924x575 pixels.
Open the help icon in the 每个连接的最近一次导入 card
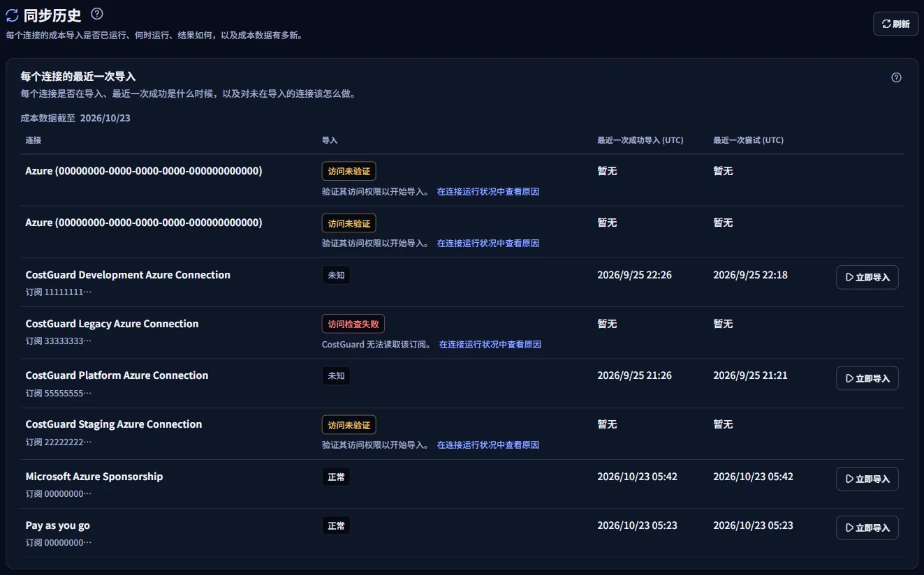[897, 77]
